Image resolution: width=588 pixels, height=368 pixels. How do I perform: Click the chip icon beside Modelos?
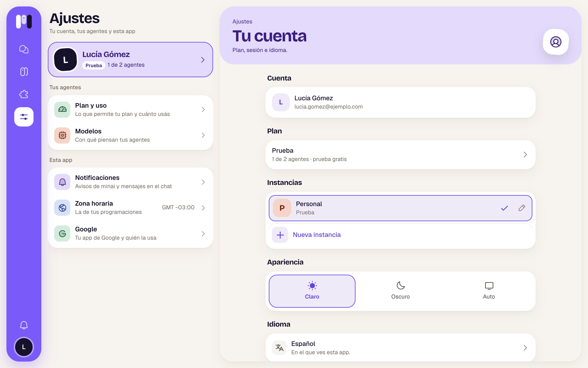(x=62, y=135)
